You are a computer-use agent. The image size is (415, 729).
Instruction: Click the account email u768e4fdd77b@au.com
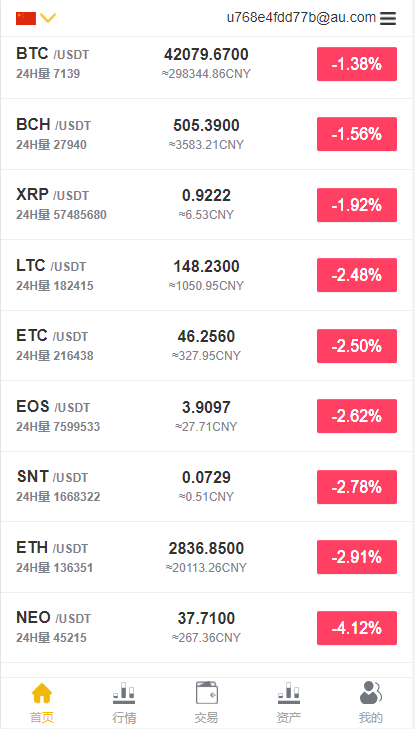pyautogui.click(x=301, y=18)
